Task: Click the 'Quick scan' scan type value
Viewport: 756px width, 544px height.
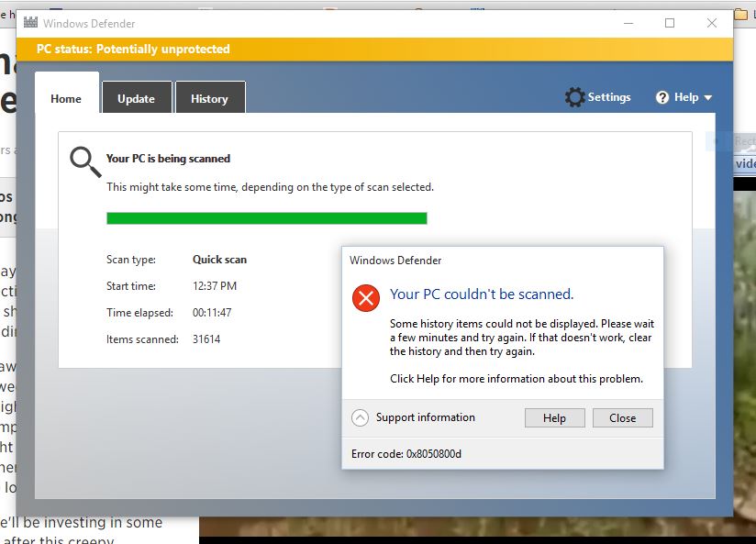Action: click(x=219, y=260)
